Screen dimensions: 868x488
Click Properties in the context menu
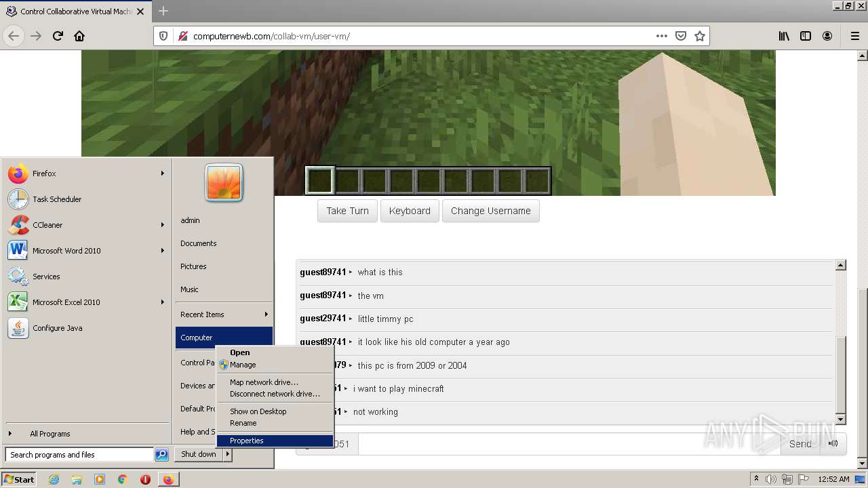point(275,441)
